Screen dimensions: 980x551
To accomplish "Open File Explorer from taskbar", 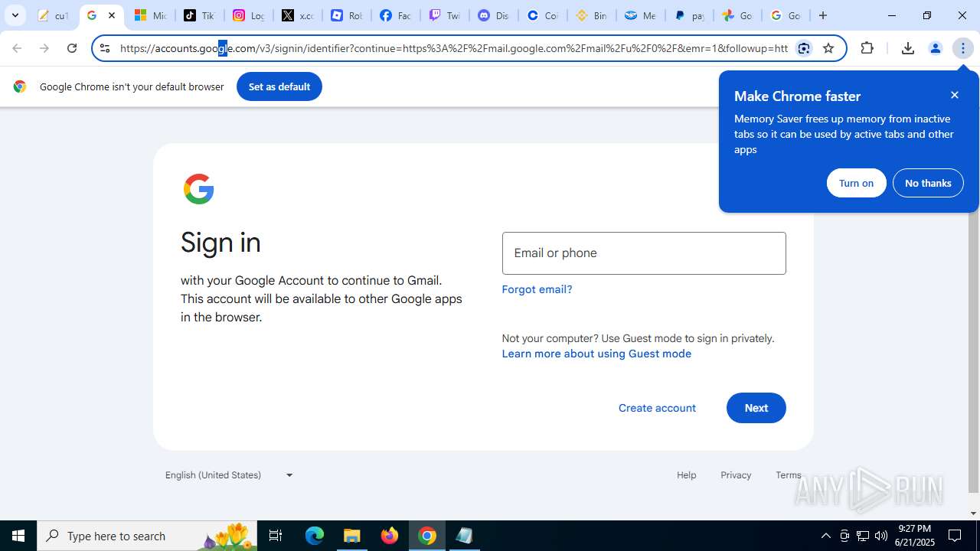I will point(352,536).
